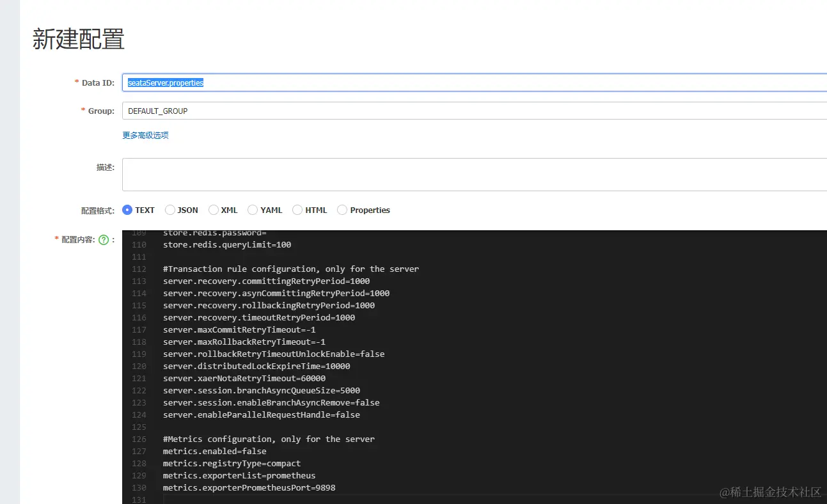Click line server.session.enableBranchAsyncRemove=false

point(271,402)
